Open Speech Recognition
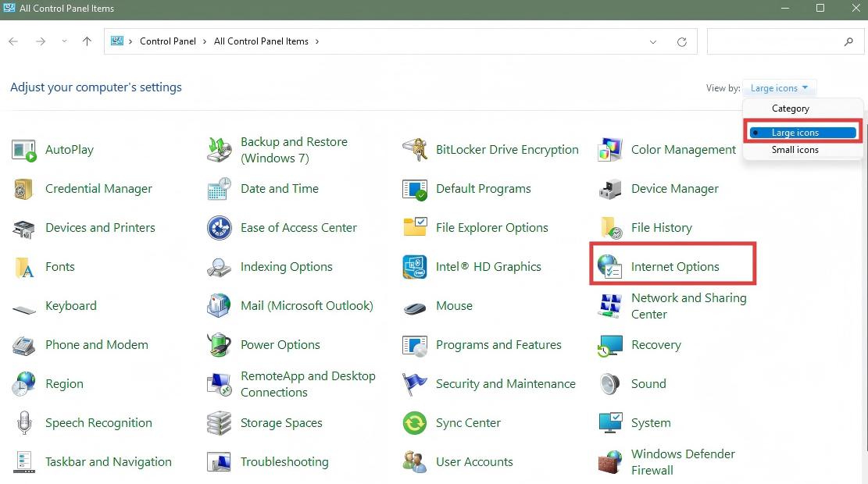 click(x=98, y=422)
